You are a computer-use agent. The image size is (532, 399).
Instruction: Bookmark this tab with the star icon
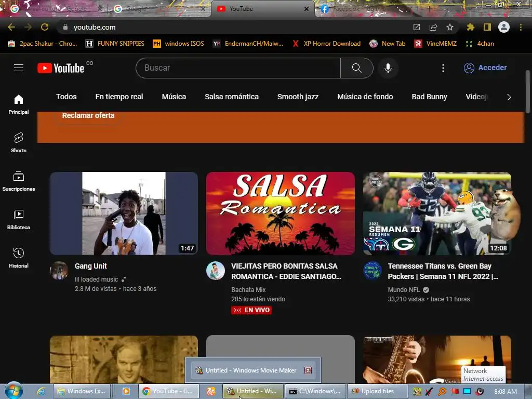click(x=450, y=27)
